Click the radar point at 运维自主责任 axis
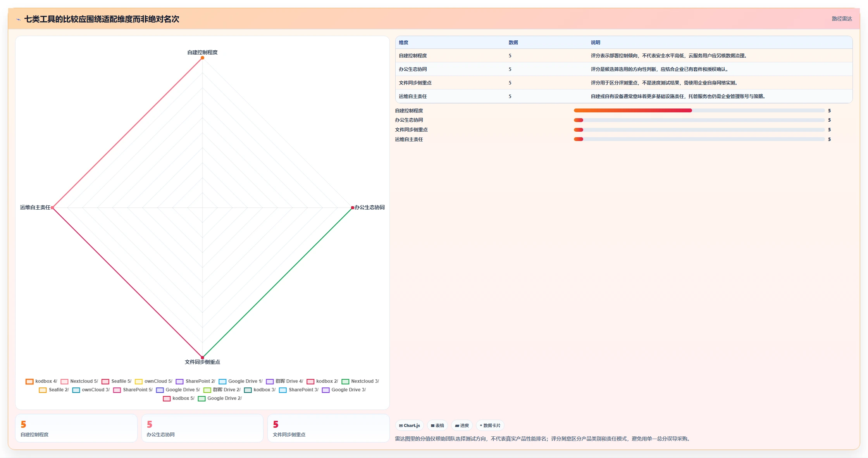The height and width of the screenshot is (458, 868). 52,208
